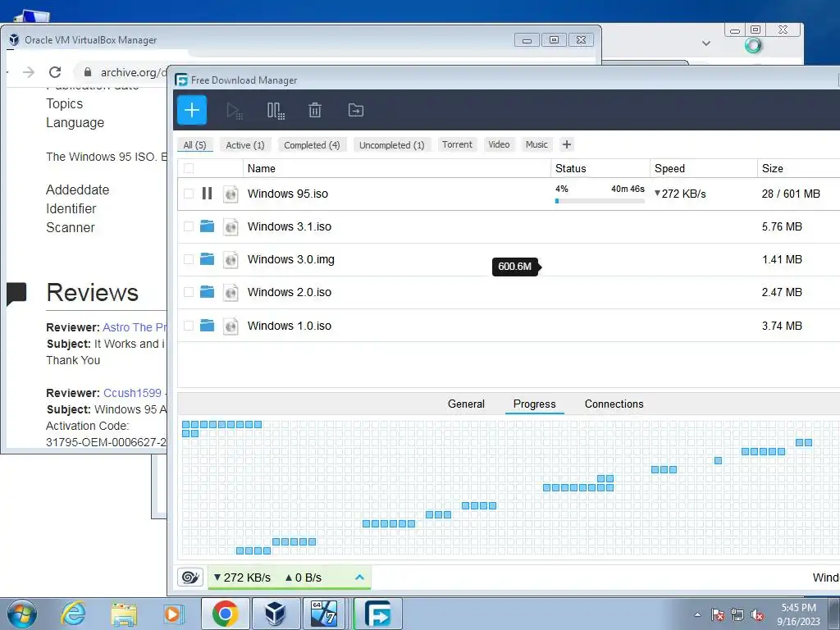840x630 pixels.
Task: Filter by Torrent downloads
Action: click(x=457, y=144)
